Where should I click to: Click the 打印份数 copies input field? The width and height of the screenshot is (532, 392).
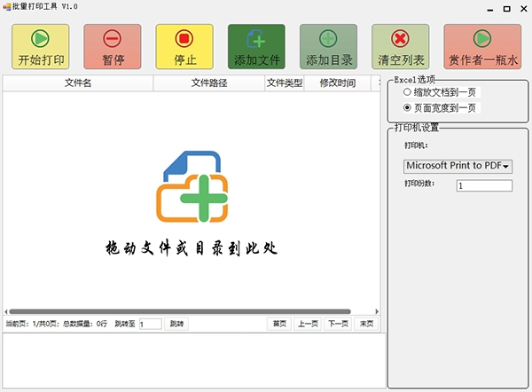484,185
